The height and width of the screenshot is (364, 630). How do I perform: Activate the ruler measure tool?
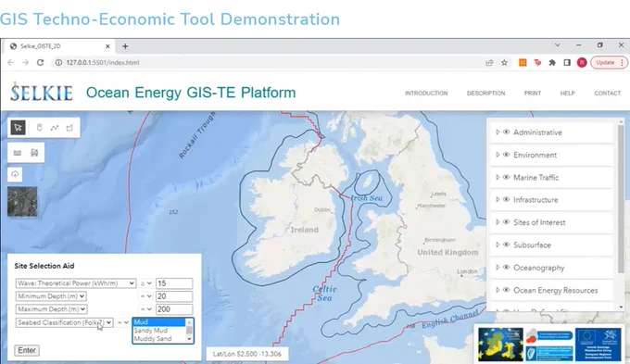click(18, 153)
